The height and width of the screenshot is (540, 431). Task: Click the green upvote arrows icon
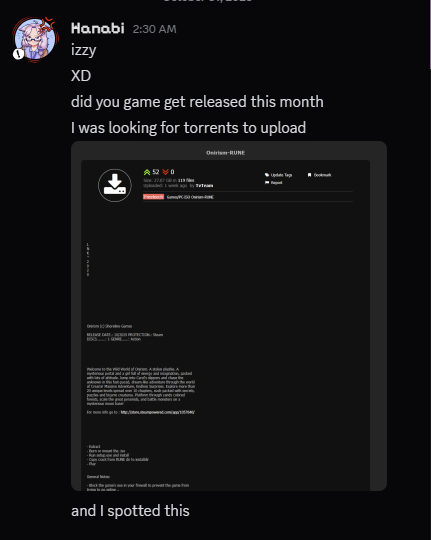(147, 172)
